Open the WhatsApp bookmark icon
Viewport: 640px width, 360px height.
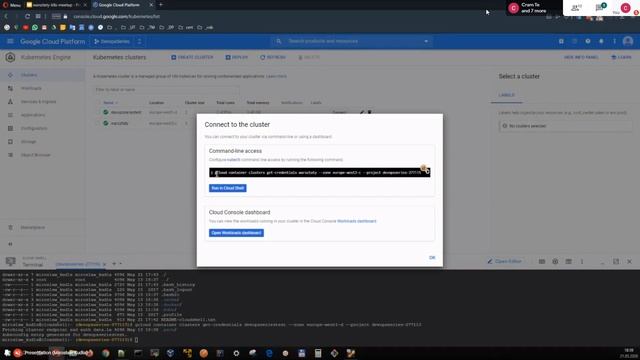35,27
